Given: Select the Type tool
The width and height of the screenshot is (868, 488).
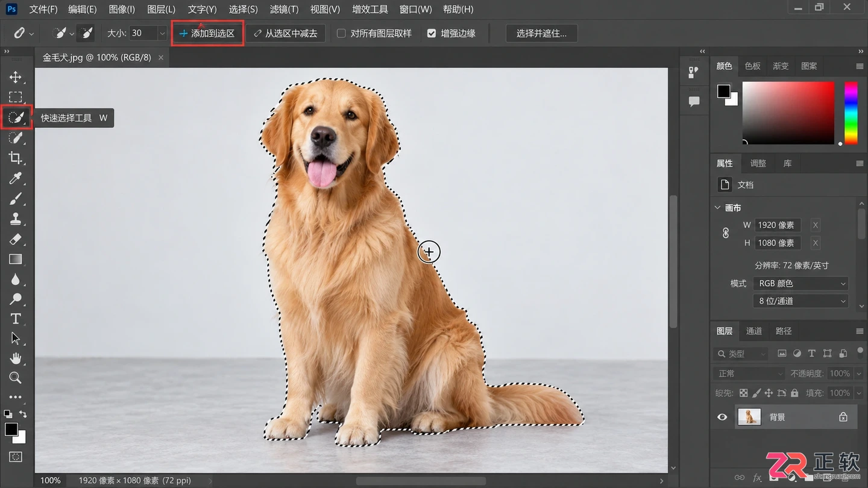Looking at the screenshot, I should pos(16,319).
